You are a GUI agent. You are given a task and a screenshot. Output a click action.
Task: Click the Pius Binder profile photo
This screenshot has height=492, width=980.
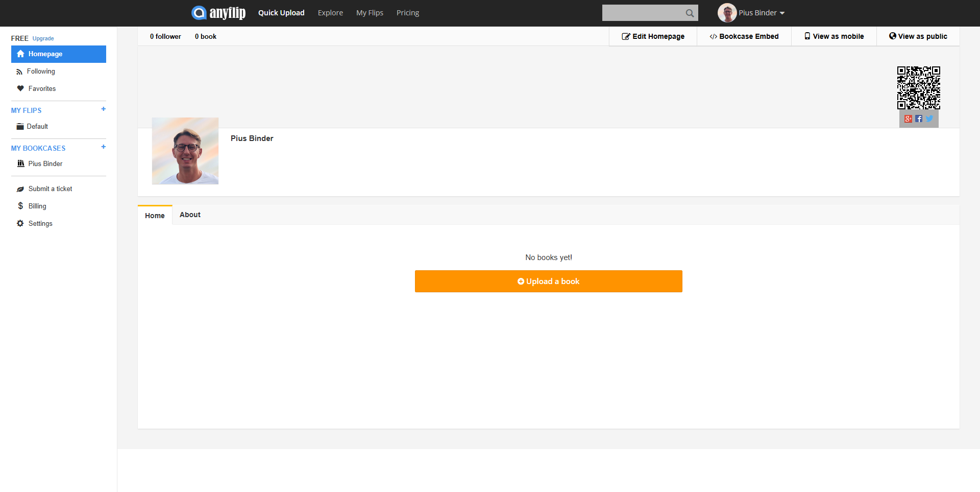click(x=185, y=151)
